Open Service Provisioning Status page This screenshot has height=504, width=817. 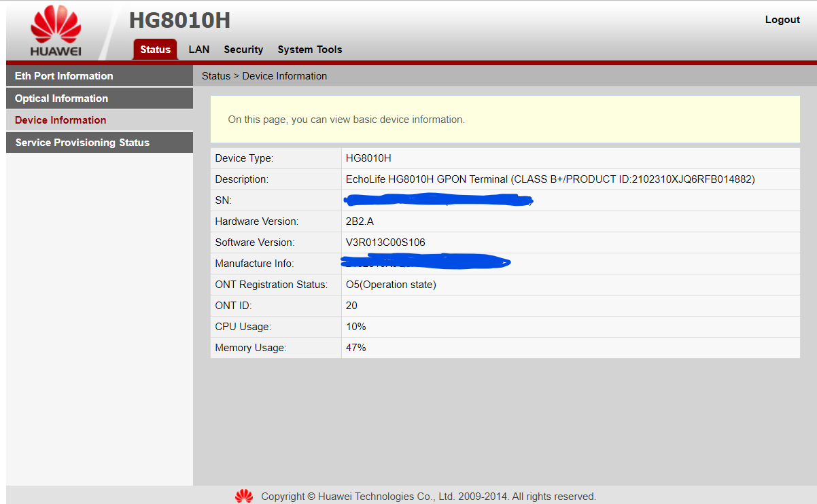coord(99,142)
